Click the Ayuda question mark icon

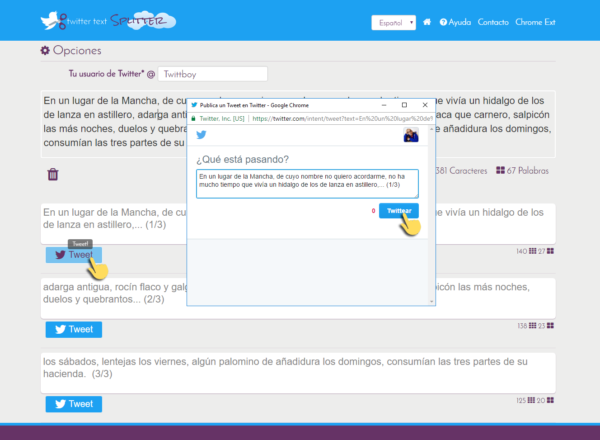click(443, 22)
